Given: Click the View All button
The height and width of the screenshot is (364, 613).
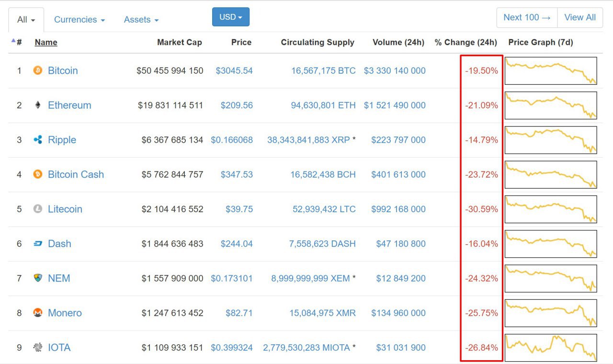Looking at the screenshot, I should coord(580,17).
